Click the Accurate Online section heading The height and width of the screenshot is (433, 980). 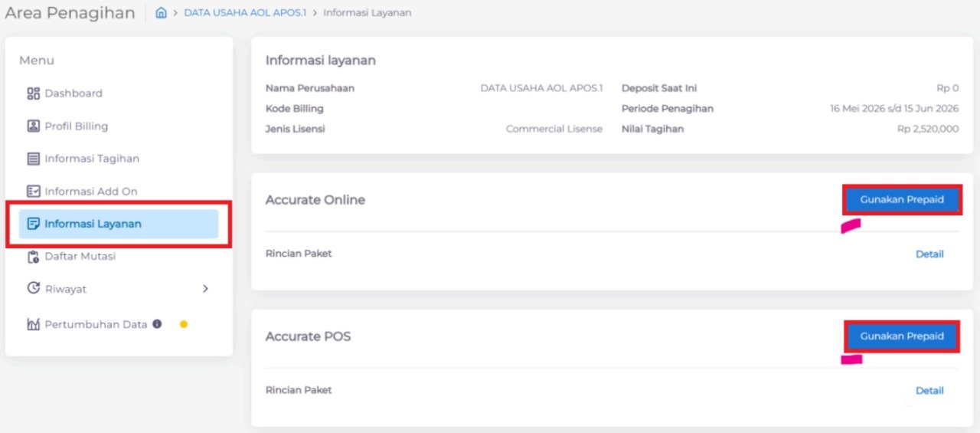[315, 200]
